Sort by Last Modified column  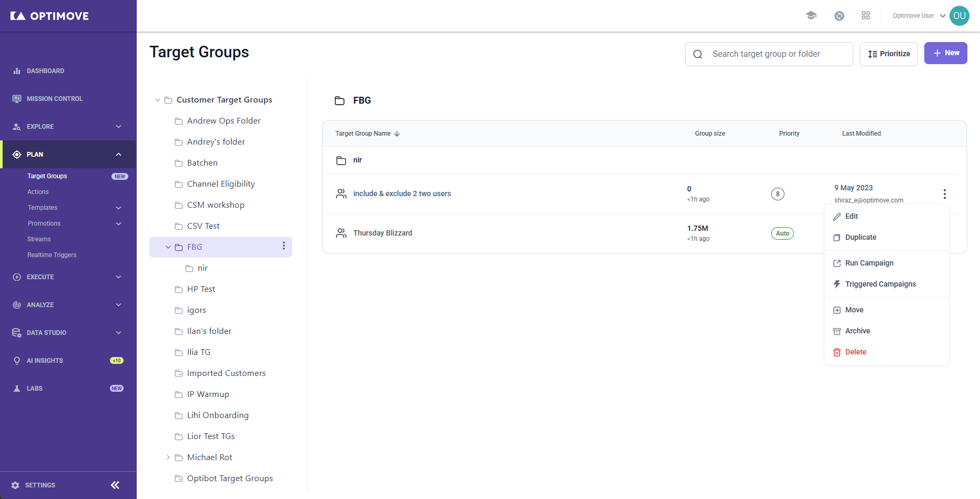click(x=861, y=134)
